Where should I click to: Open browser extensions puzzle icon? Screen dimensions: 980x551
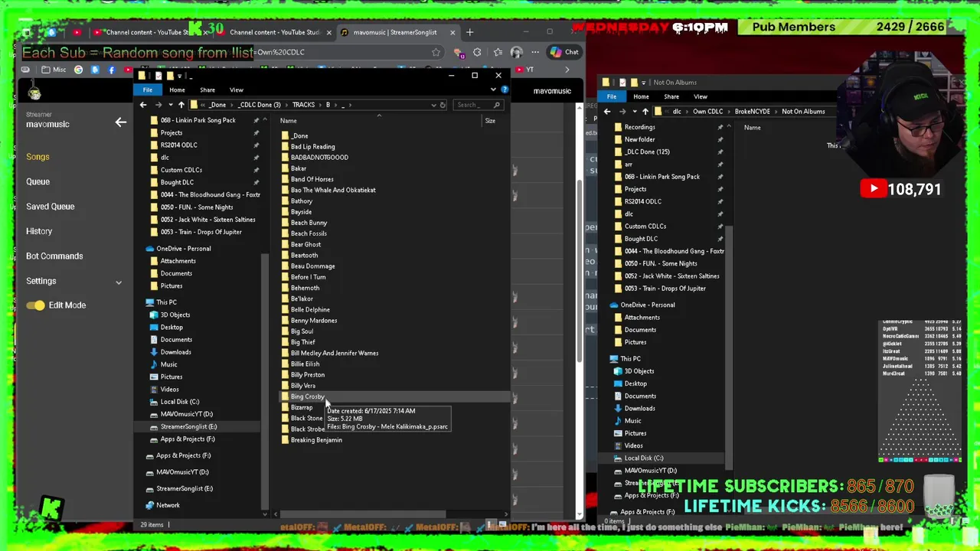pyautogui.click(x=477, y=52)
